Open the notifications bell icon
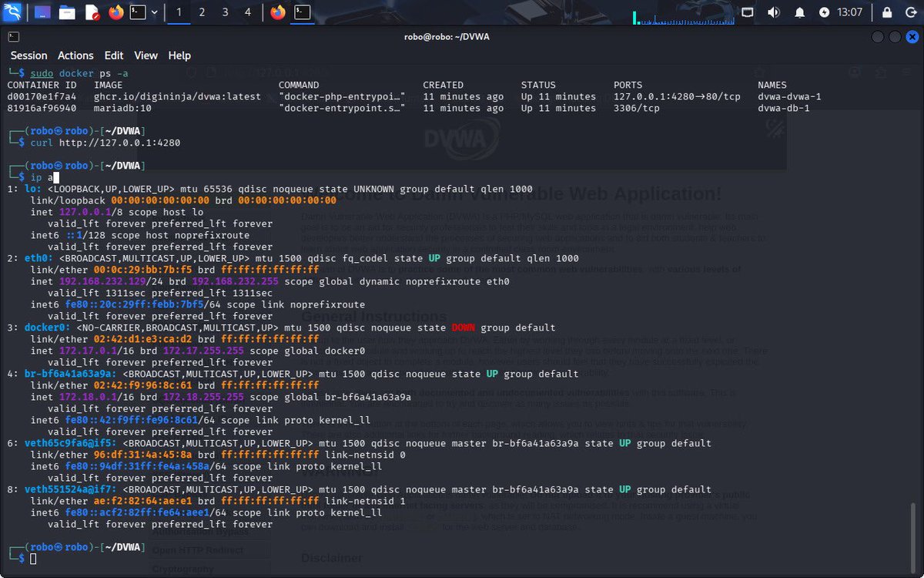The width and height of the screenshot is (924, 578). (x=800, y=12)
